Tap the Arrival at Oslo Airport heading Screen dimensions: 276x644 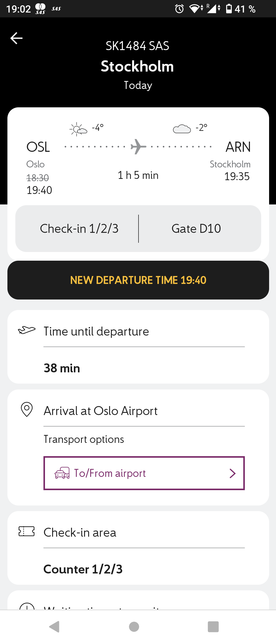coord(100,411)
